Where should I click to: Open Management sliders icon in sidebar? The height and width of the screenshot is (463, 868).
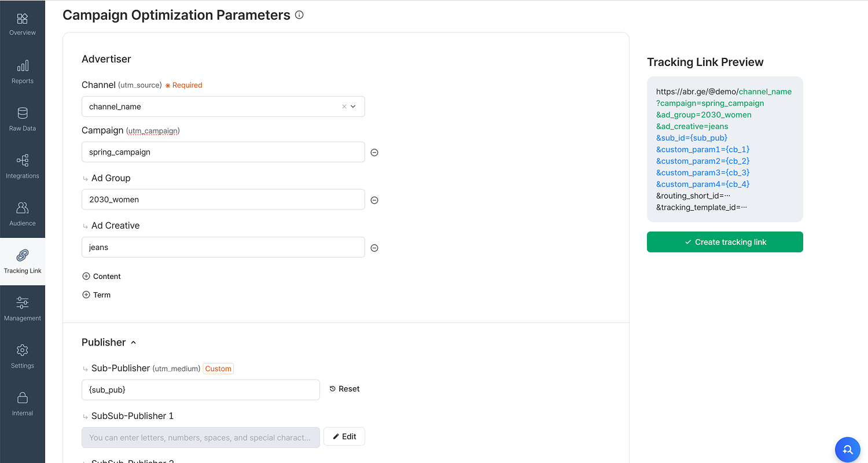23,303
